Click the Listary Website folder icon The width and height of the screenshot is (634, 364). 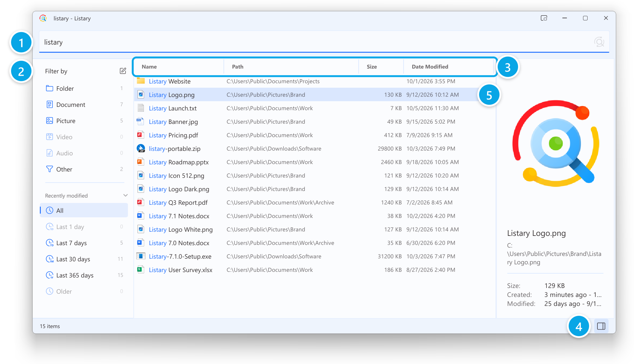point(141,81)
